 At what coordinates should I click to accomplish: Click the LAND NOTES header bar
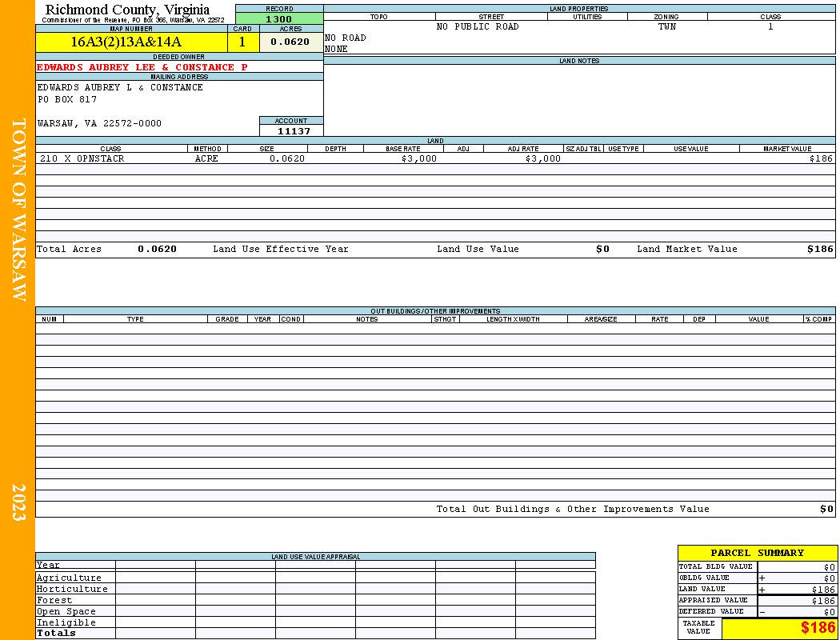point(580,61)
